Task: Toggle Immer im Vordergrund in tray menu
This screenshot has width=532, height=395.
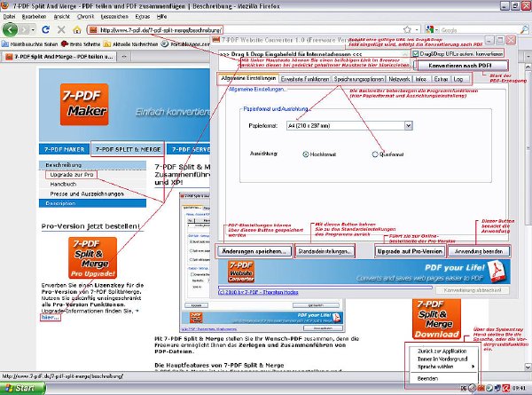Action: coord(442,359)
